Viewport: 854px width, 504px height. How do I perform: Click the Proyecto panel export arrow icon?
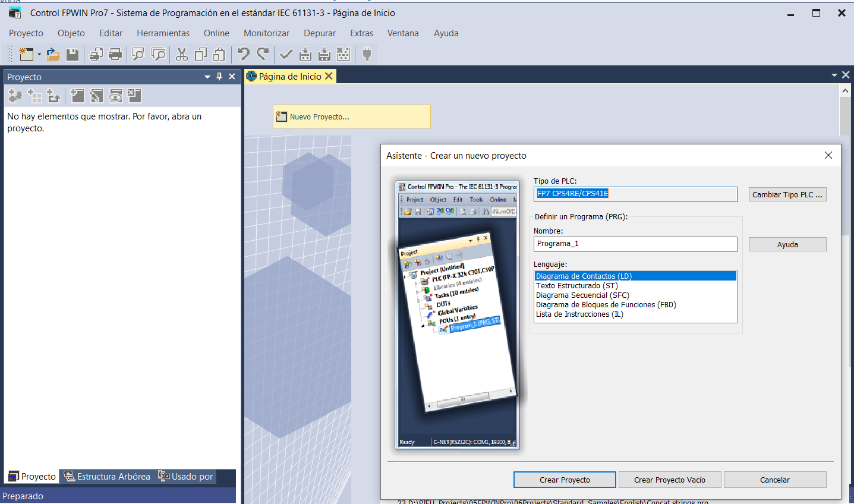coord(54,96)
